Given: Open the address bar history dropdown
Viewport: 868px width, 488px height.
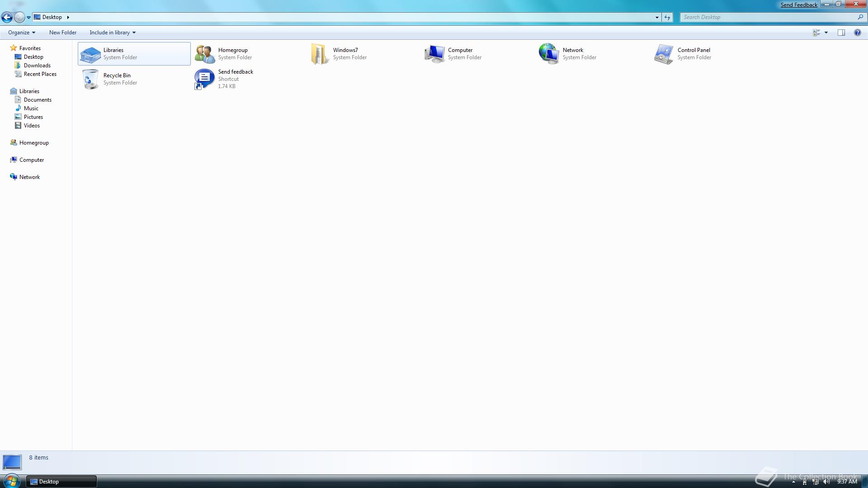Looking at the screenshot, I should coord(657,18).
